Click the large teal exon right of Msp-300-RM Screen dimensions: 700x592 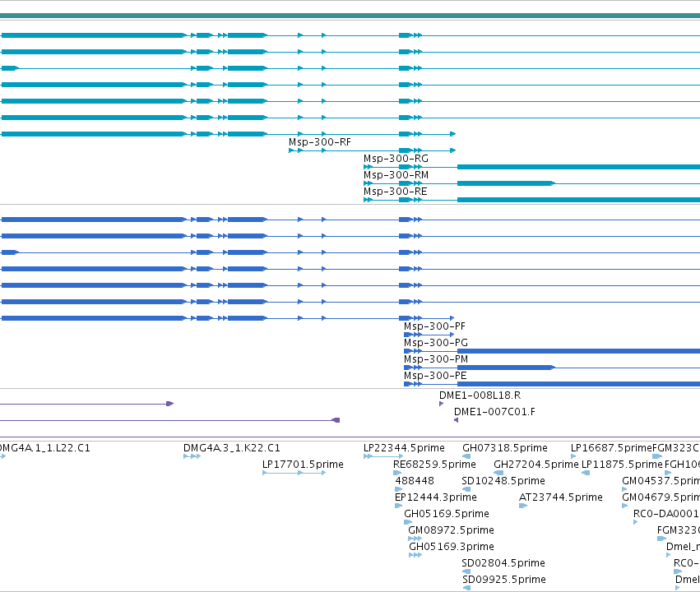point(506,183)
